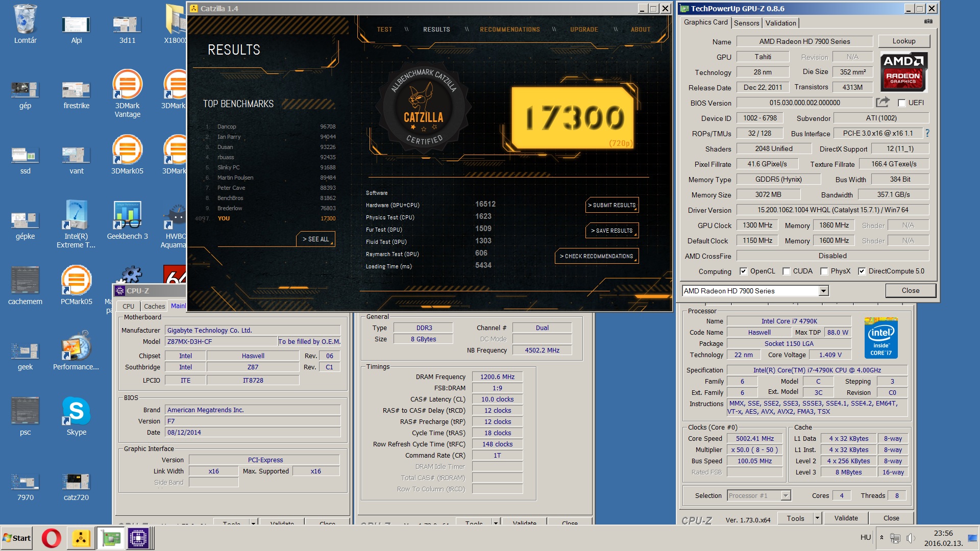Open Catzilla RECOMMENDATIONS tab

509,30
